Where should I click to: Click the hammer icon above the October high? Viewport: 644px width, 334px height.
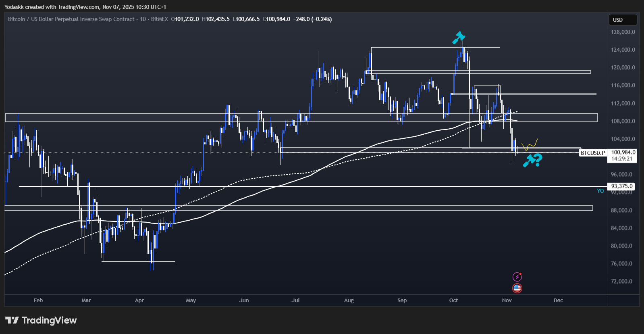(459, 38)
